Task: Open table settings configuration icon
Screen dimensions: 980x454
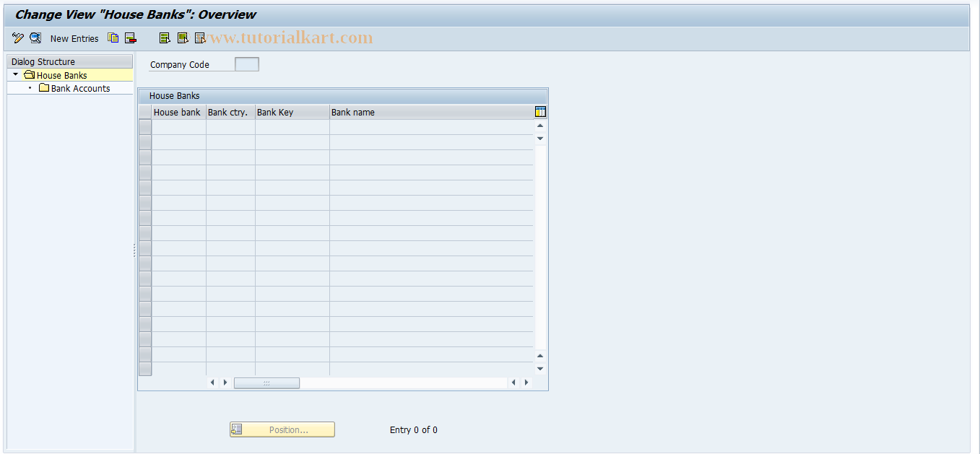Action: [x=540, y=112]
